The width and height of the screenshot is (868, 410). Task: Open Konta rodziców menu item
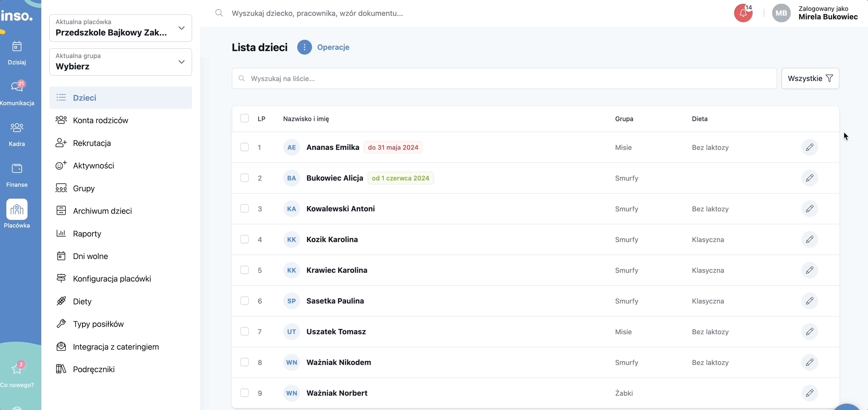click(x=121, y=120)
